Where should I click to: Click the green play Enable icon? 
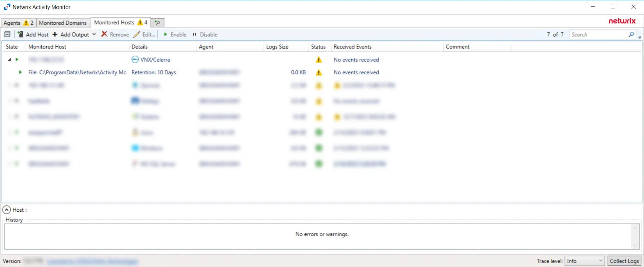pyautogui.click(x=166, y=34)
